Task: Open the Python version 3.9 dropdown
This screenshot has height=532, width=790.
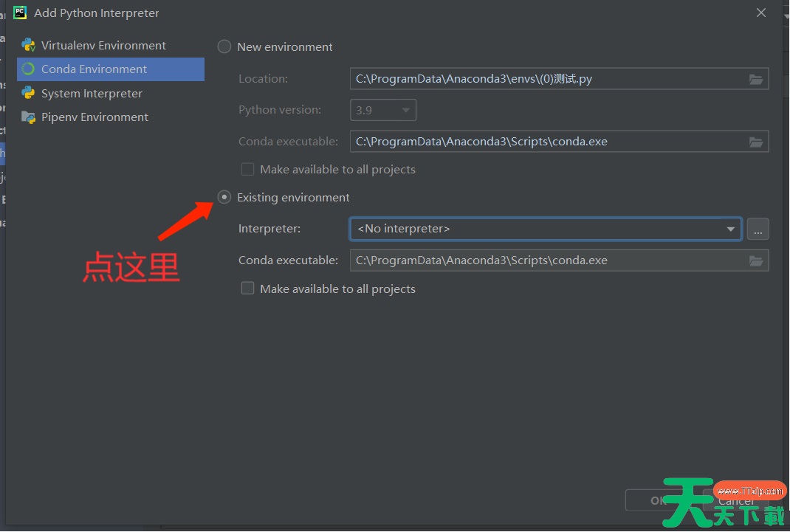Action: (x=383, y=110)
